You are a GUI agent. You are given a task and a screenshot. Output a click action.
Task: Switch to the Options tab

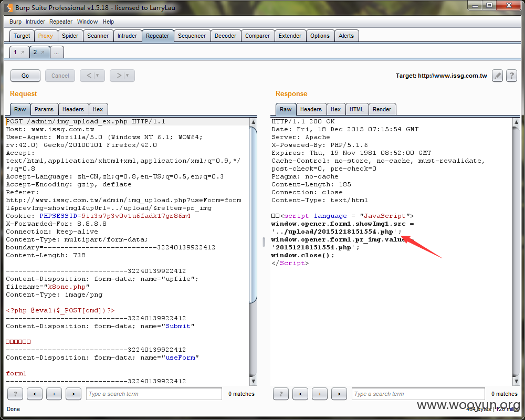coord(320,36)
